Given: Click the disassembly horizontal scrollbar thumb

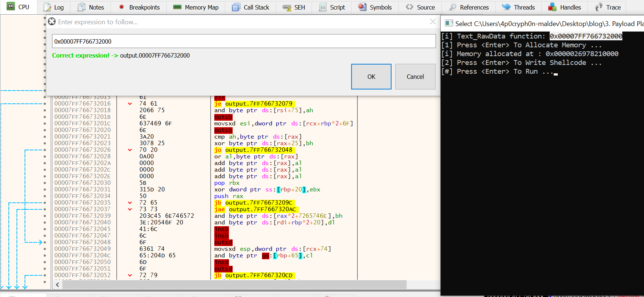Looking at the screenshot, I should click(234, 285).
